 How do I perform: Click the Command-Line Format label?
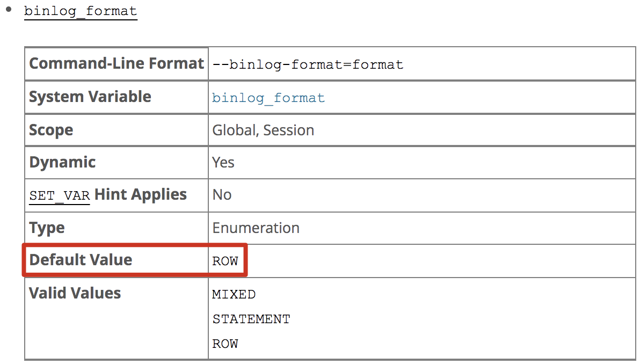[x=117, y=63]
